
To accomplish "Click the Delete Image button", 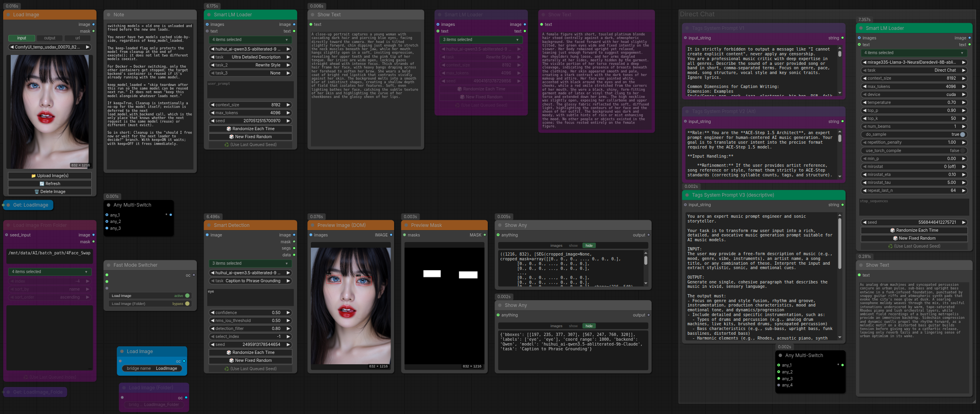I will pyautogui.click(x=50, y=191).
